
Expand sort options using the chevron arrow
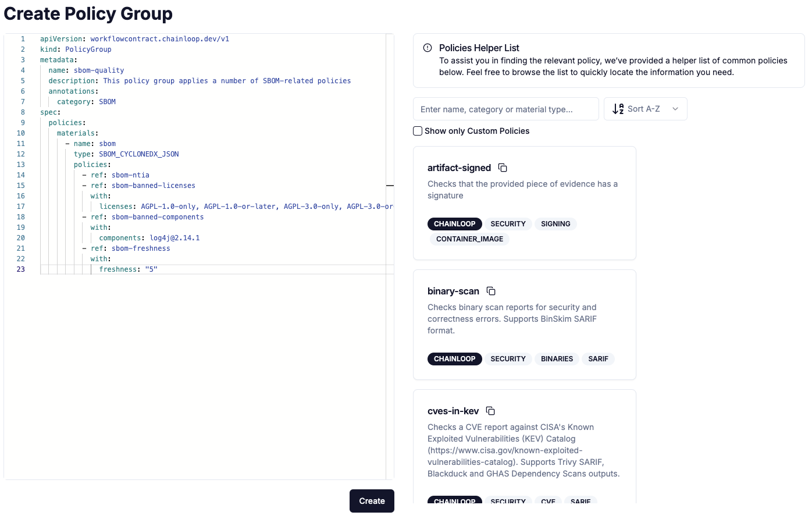(x=675, y=109)
